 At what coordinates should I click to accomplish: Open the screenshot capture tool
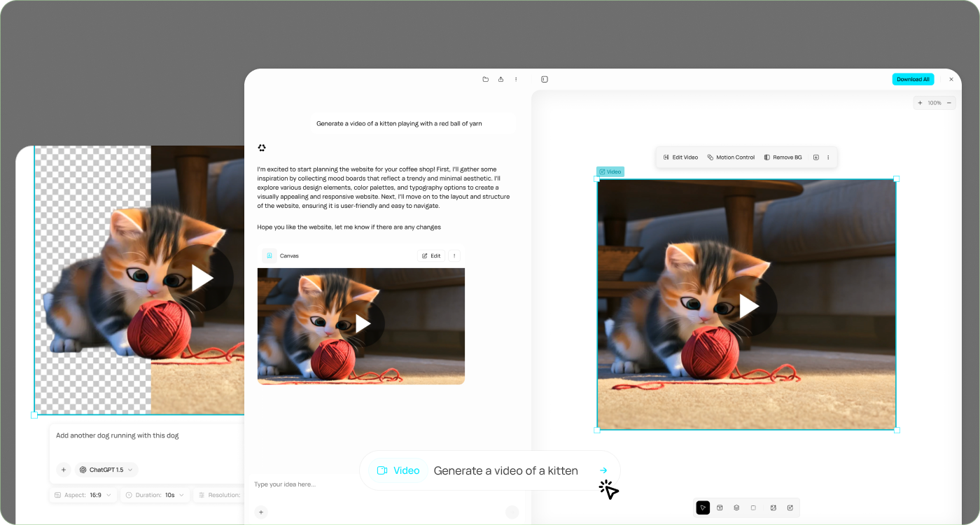point(790,507)
